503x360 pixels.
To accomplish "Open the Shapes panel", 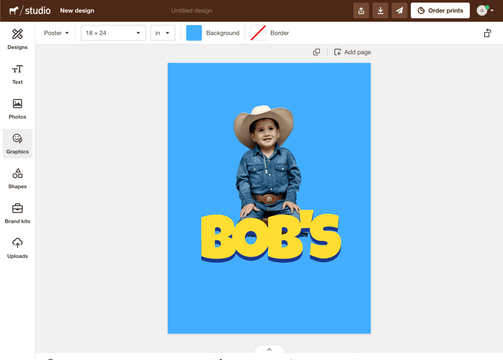I will click(17, 179).
